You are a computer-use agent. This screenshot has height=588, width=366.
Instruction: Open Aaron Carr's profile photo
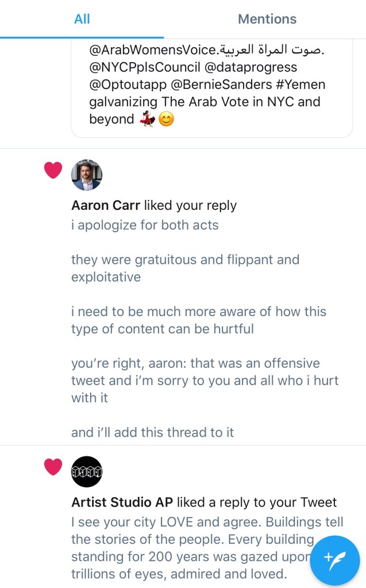86,175
